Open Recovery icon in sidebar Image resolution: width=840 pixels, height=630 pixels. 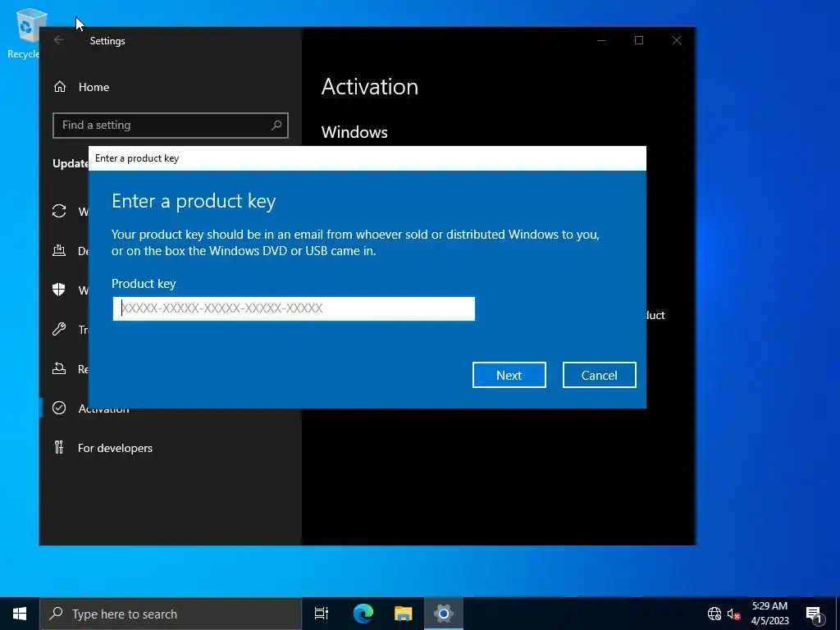59,368
